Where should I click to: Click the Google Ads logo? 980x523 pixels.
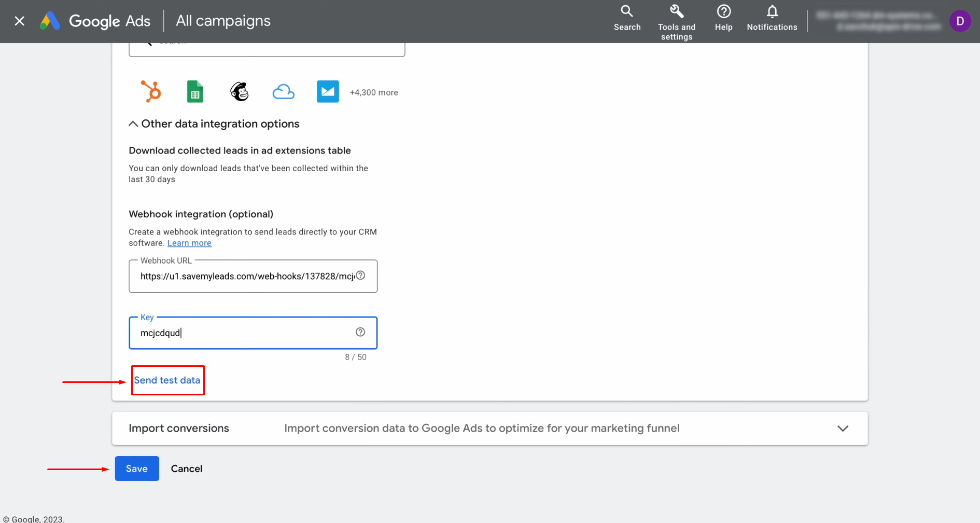pos(95,21)
